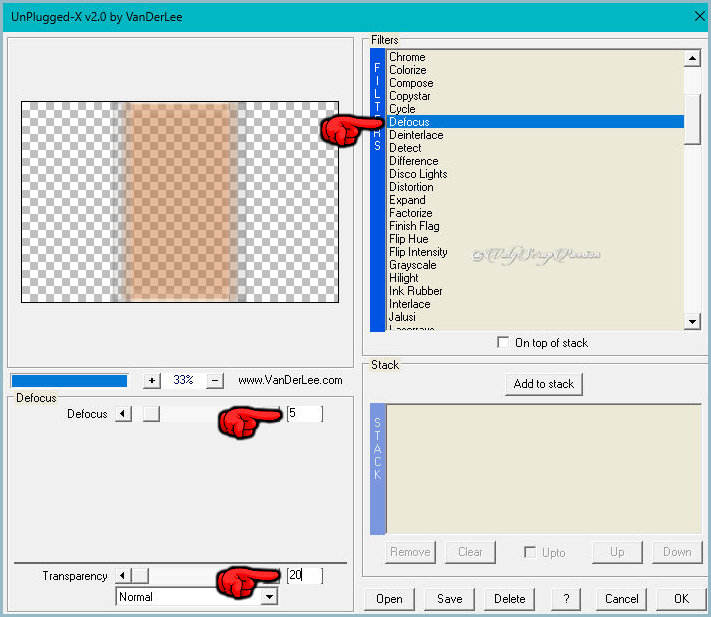Select the Difference filter
This screenshot has width=711, height=617.
tap(536, 161)
